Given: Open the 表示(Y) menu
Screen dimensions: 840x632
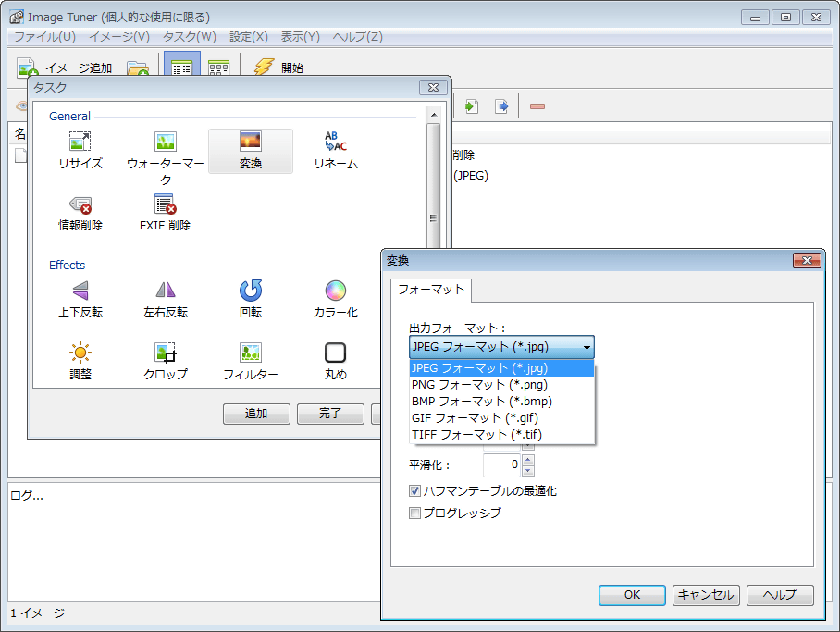Looking at the screenshot, I should click(300, 37).
